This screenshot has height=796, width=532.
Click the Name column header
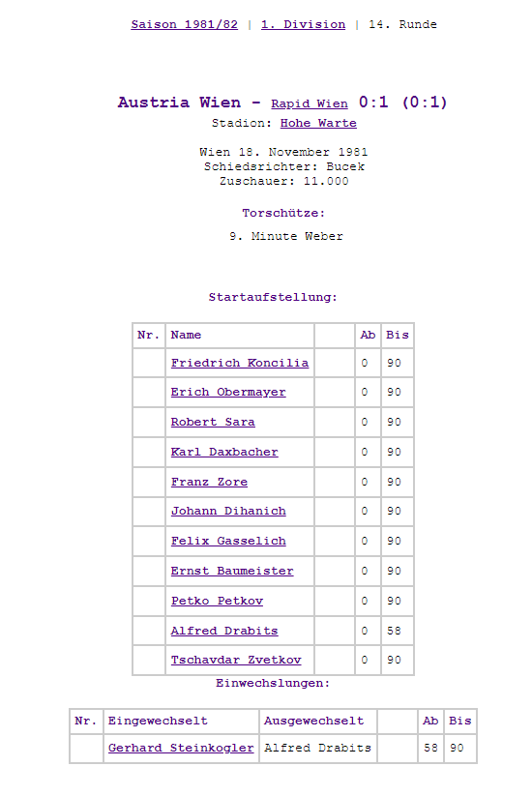click(x=186, y=335)
